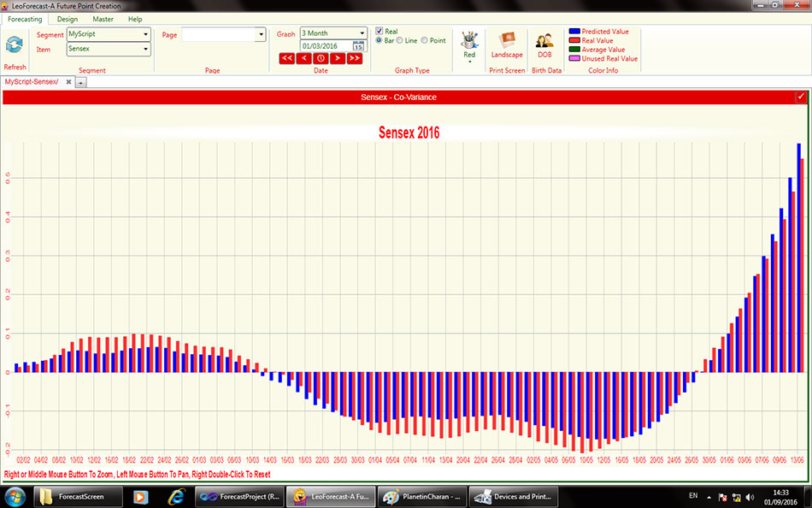812x508 pixels.
Task: Open the Design menu tab
Action: coord(68,19)
